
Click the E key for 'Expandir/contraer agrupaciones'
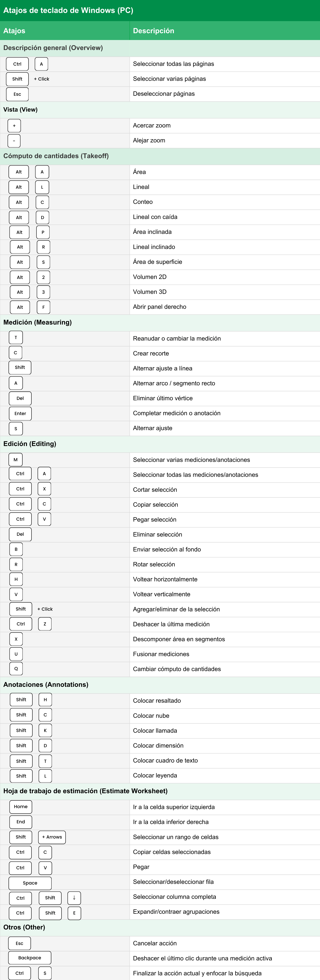click(x=74, y=913)
